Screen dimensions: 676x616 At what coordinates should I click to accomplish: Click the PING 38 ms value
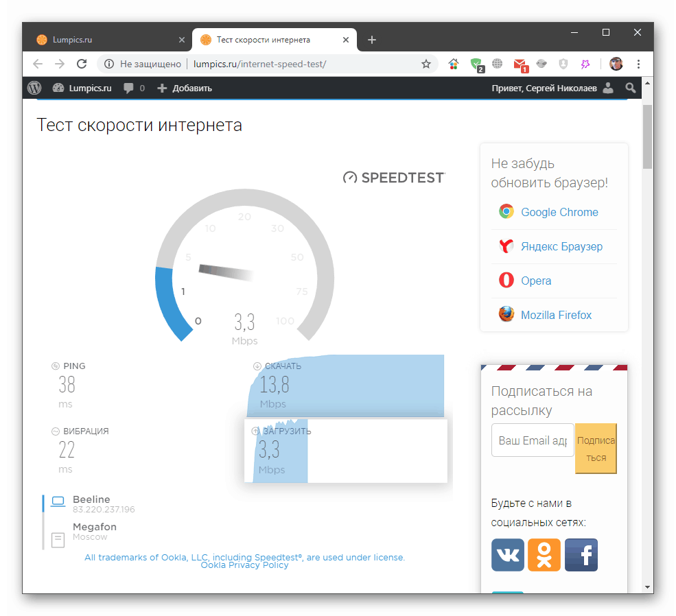[x=68, y=385]
